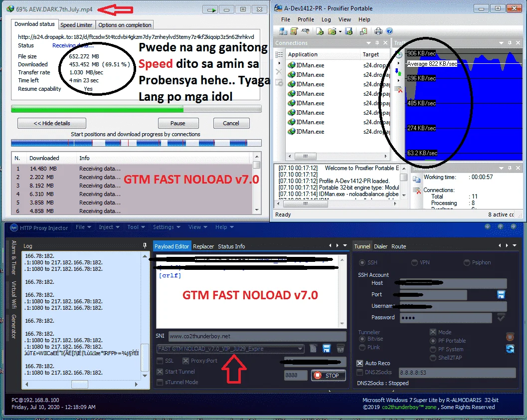Screen dimensions: 527x420
Task: Open the Tool menu dropdown
Action: tap(136, 227)
